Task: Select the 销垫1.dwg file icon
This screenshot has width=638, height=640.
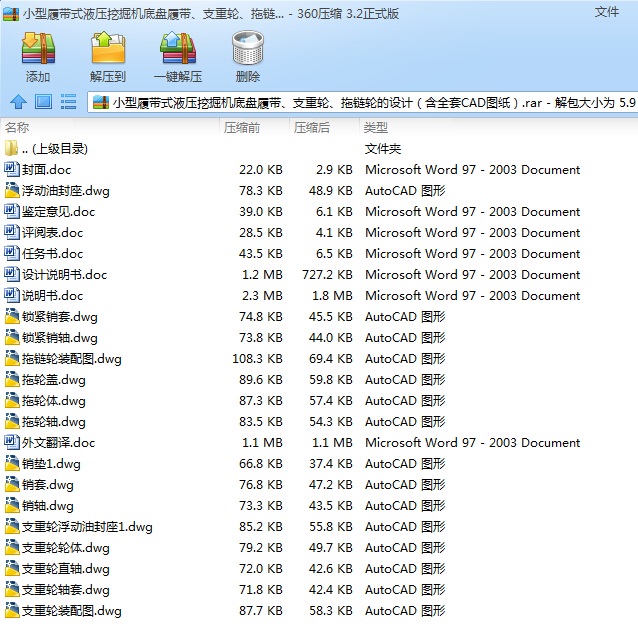Action: point(12,463)
